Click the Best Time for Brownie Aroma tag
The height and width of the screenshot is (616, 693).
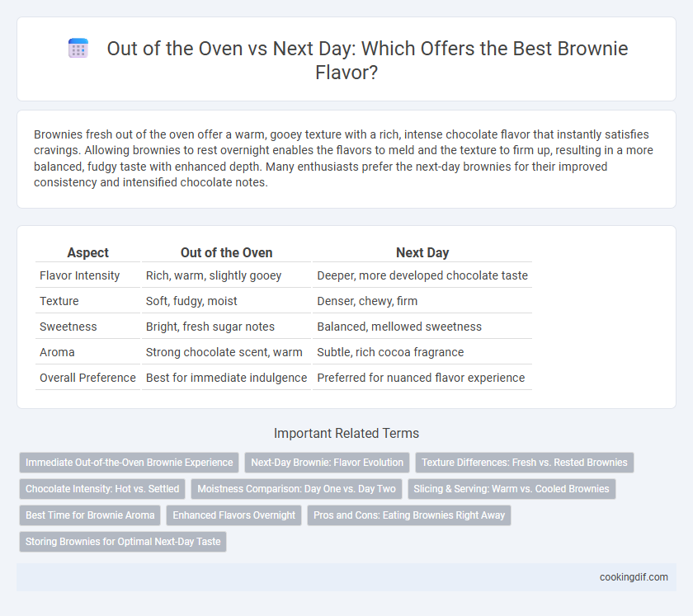coord(90,515)
